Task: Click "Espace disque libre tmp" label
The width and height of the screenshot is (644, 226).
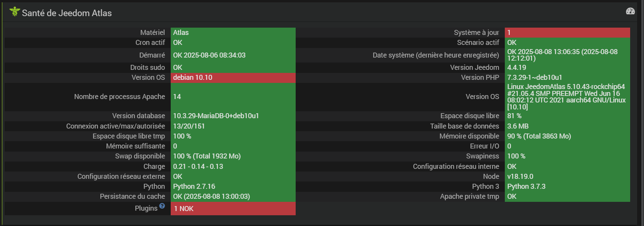Action: point(129,136)
